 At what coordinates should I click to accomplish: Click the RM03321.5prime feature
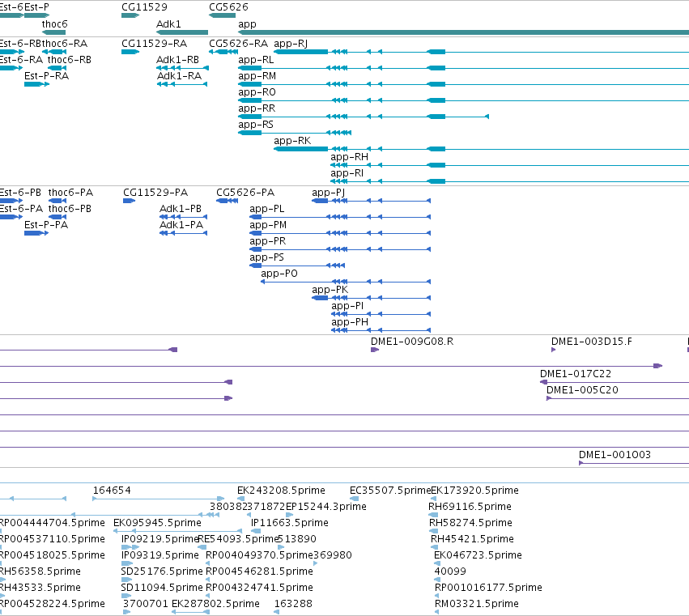(477, 604)
